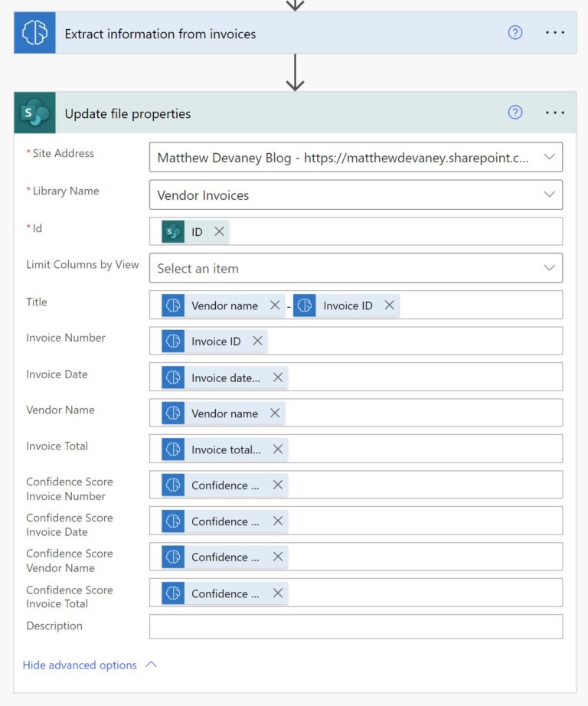The width and height of the screenshot is (588, 706).
Task: Open the Site Address dropdown
Action: pos(548,156)
